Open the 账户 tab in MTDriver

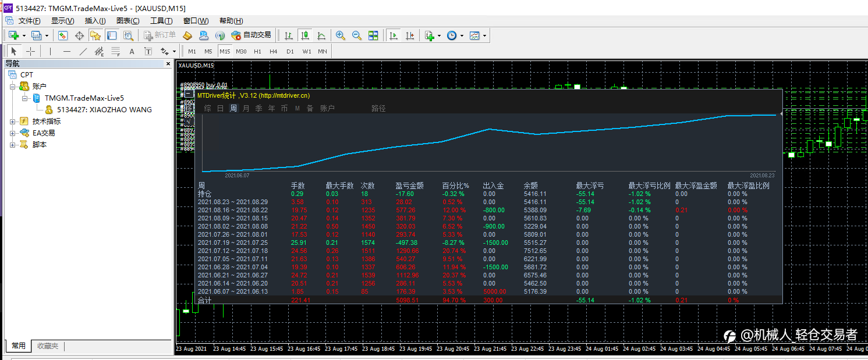pyautogui.click(x=327, y=108)
